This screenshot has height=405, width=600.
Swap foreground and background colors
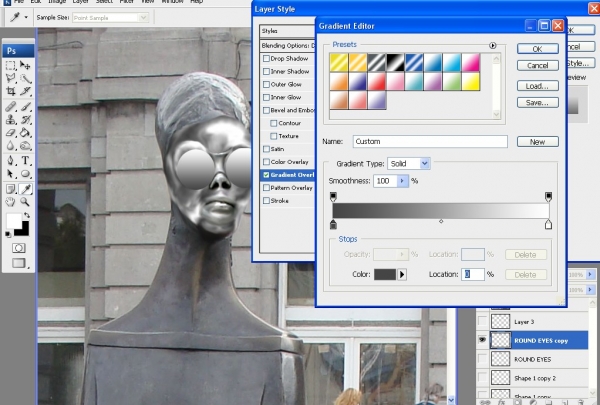coord(27,215)
